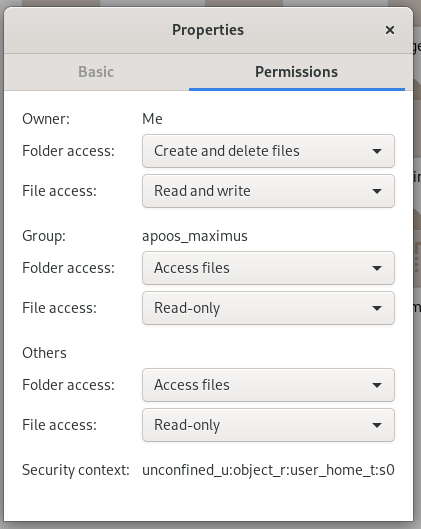Click the security context value text

[x=268, y=470]
